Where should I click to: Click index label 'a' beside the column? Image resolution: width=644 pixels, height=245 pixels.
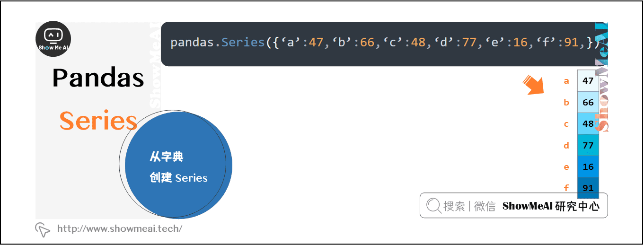click(x=566, y=81)
